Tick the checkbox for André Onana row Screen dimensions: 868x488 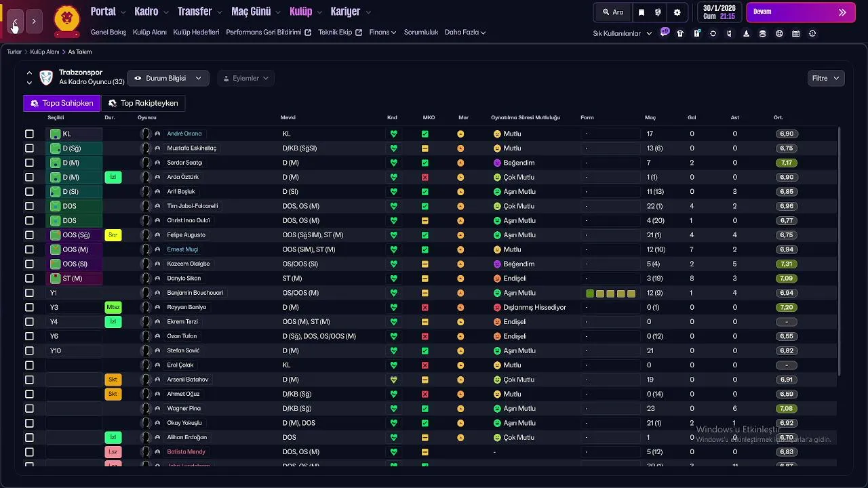(29, 134)
